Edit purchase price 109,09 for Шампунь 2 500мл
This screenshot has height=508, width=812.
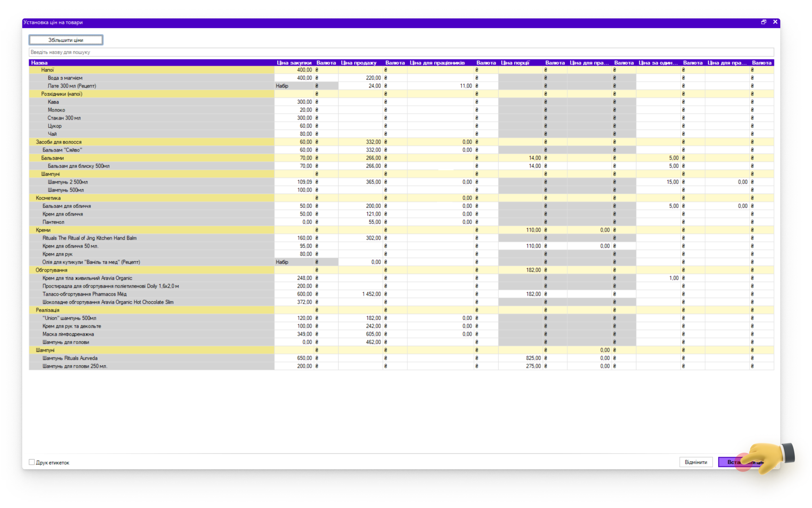point(294,182)
